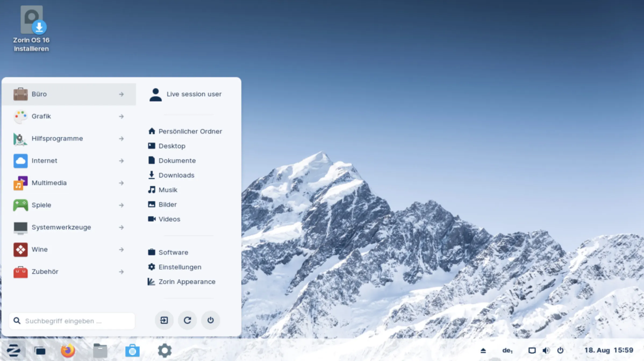Image resolution: width=644 pixels, height=361 pixels.
Task: Open system settings gear icon
Action: pos(164,351)
